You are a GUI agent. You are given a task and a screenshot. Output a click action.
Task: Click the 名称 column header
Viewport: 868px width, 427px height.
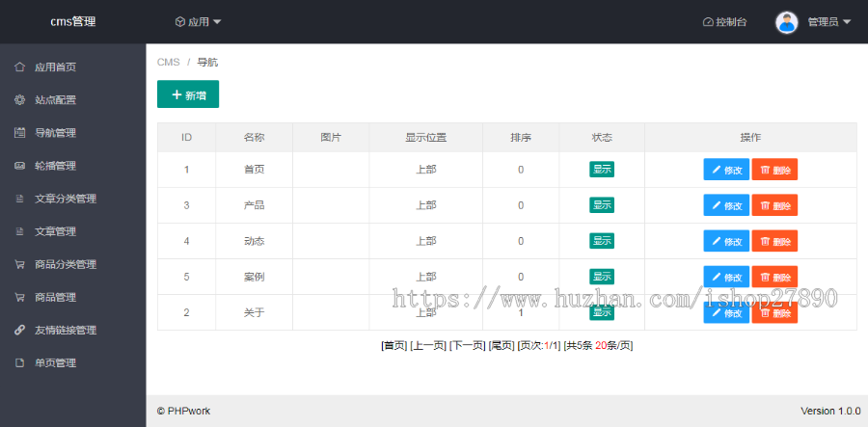pos(254,137)
